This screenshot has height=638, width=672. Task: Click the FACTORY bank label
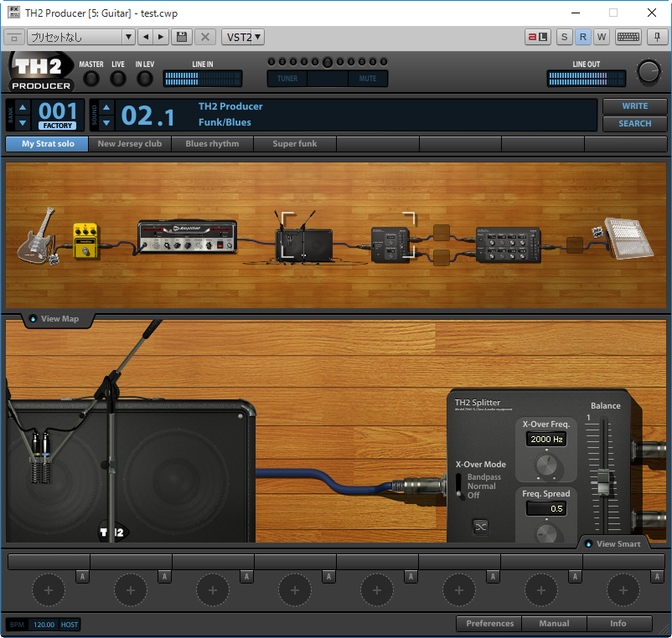click(x=58, y=126)
